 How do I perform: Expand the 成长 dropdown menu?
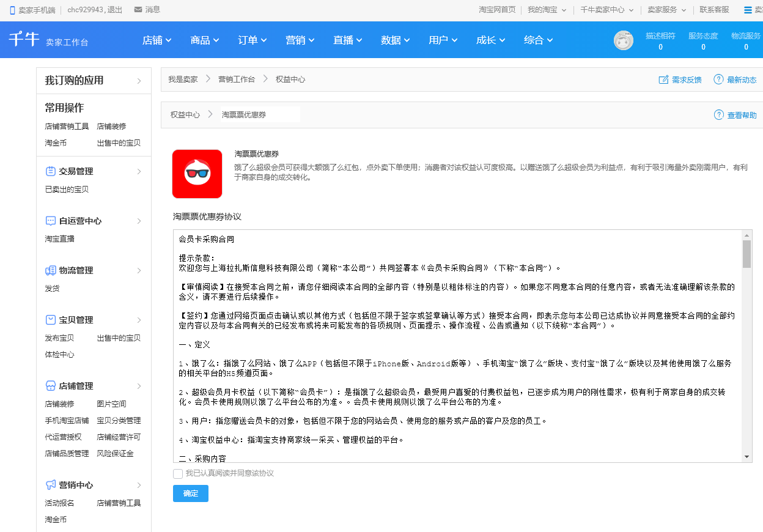(x=491, y=40)
